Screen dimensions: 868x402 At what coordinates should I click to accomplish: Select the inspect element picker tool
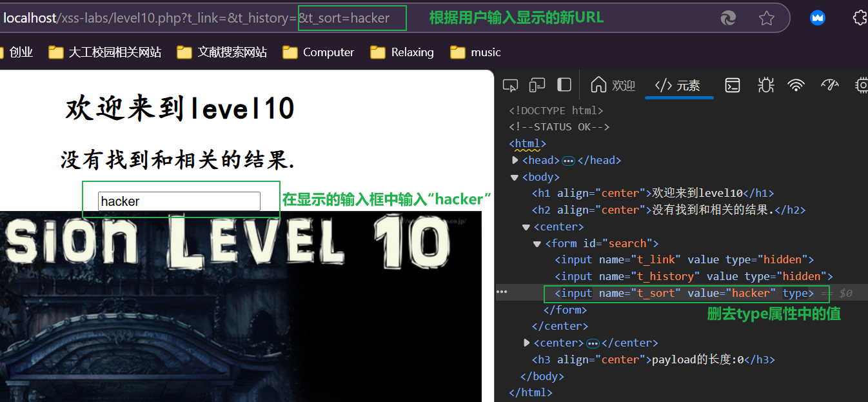(511, 85)
